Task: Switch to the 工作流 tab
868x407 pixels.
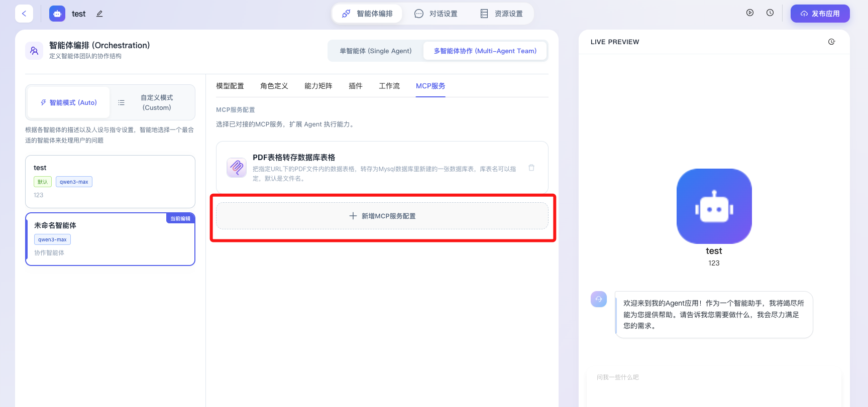Action: click(x=389, y=86)
